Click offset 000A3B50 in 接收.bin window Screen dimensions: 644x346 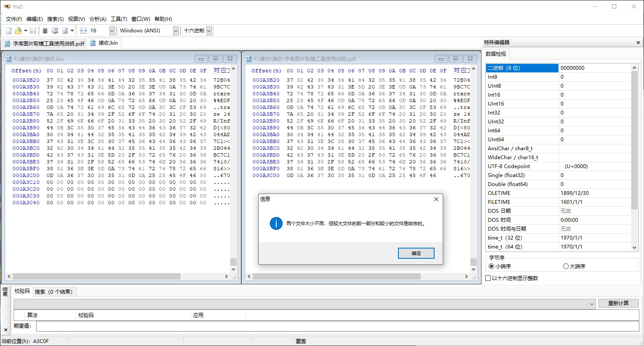(26, 100)
